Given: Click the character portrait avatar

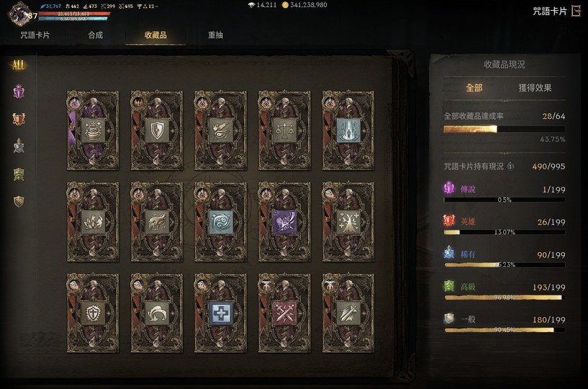Looking at the screenshot, I should [x=19, y=14].
